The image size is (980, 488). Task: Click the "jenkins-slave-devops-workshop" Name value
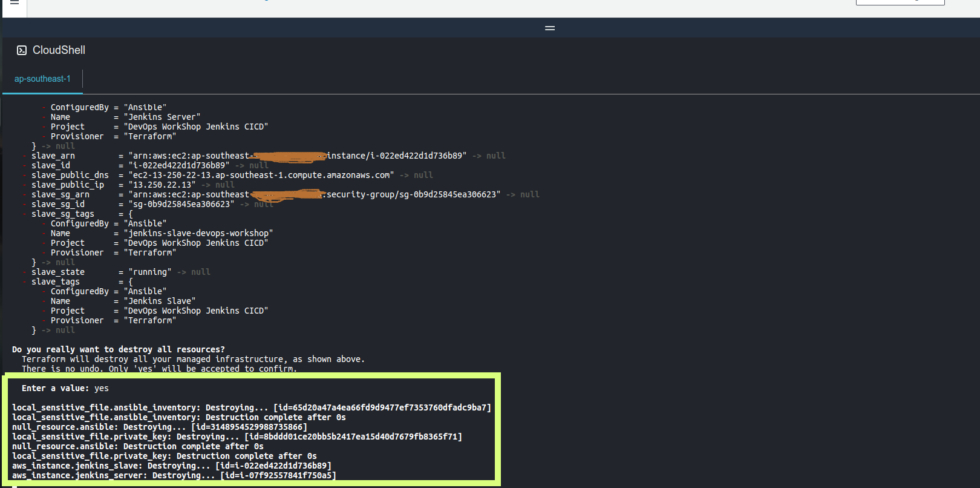pos(198,233)
